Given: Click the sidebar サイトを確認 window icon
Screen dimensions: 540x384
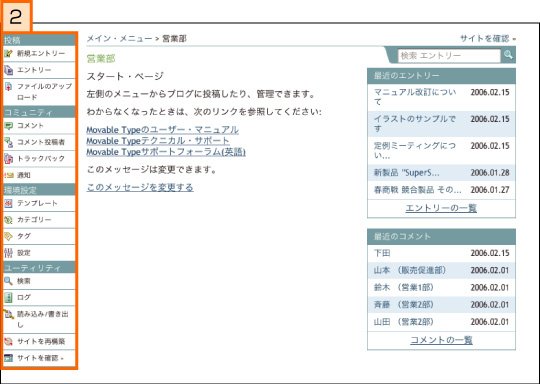Looking at the screenshot, I should coord(8,358).
